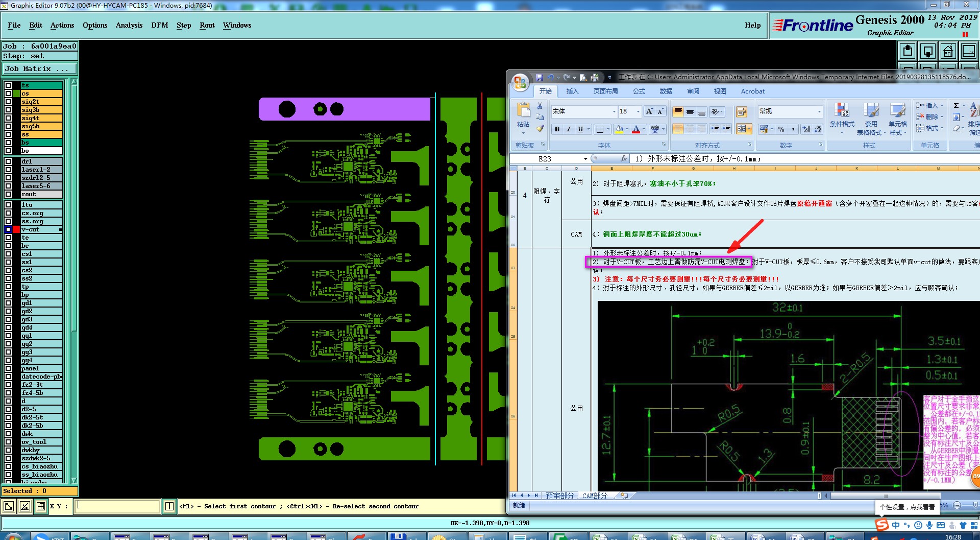Open the font size dropdown in Excel
Screen dimensions: 980x540
pos(638,111)
